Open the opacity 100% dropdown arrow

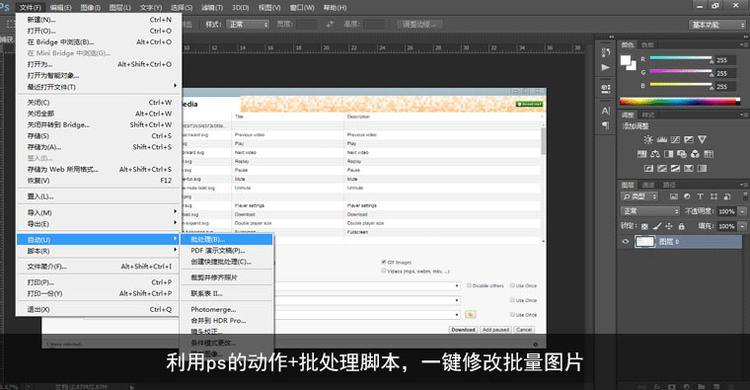(742, 211)
